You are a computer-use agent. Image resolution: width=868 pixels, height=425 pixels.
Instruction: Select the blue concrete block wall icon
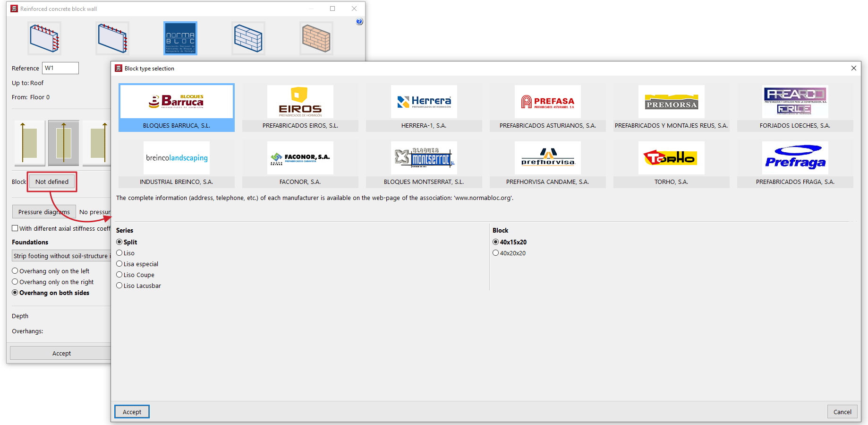248,38
